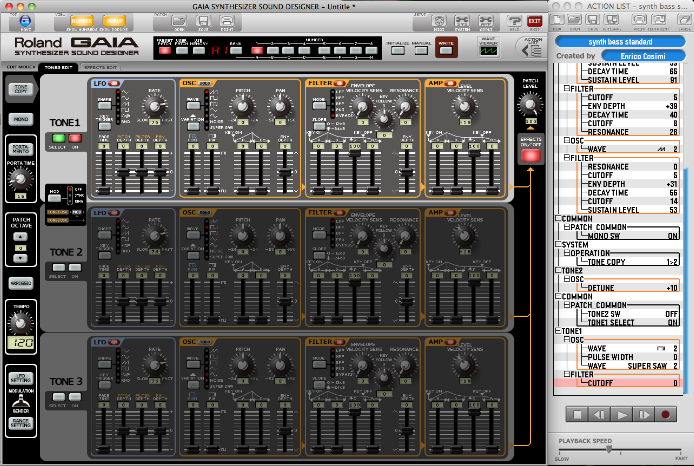
Task: Click the New file icon in Action List
Action: click(557, 19)
